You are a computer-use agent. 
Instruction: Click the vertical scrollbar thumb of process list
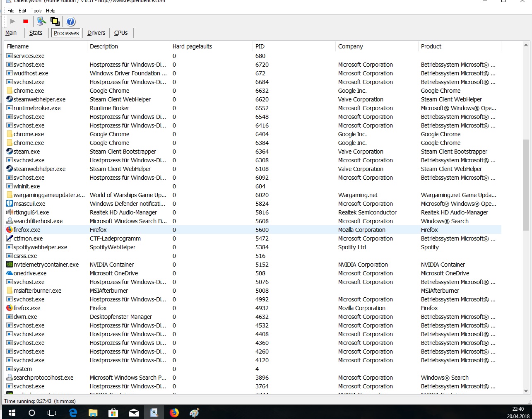(526, 185)
